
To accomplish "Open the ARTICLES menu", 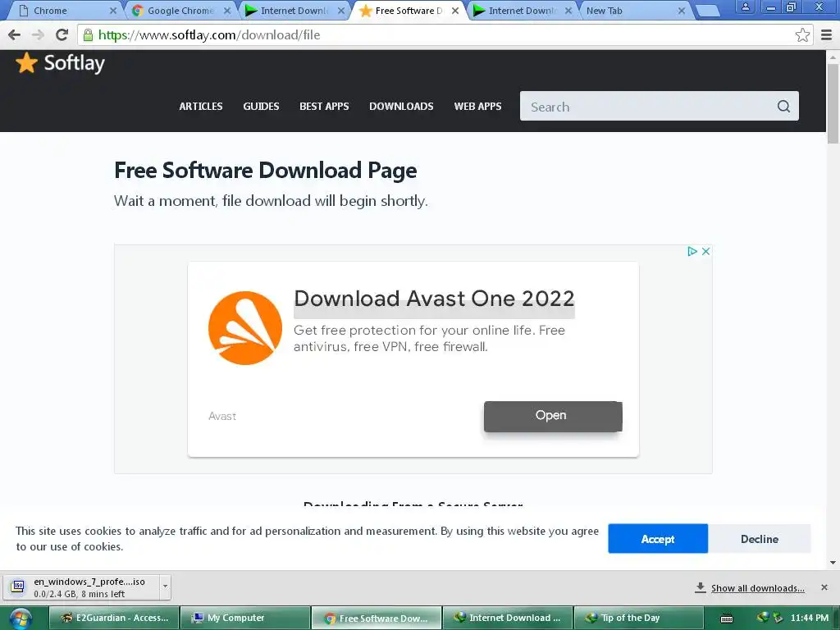I will point(201,106).
